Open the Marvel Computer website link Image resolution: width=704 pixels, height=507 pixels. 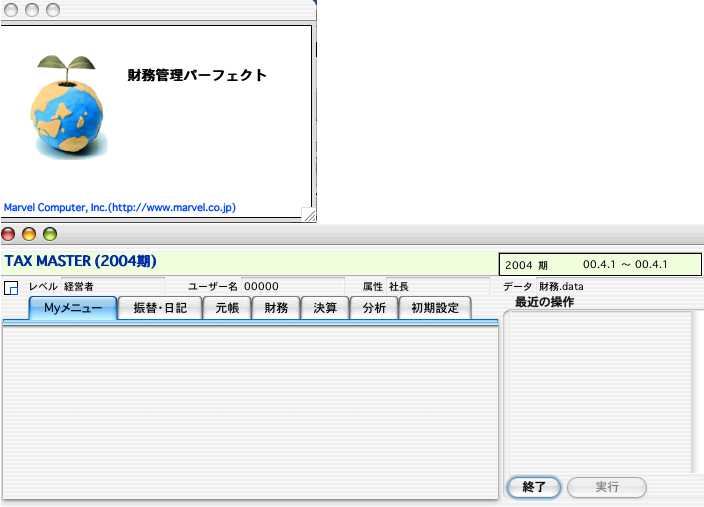tap(120, 207)
